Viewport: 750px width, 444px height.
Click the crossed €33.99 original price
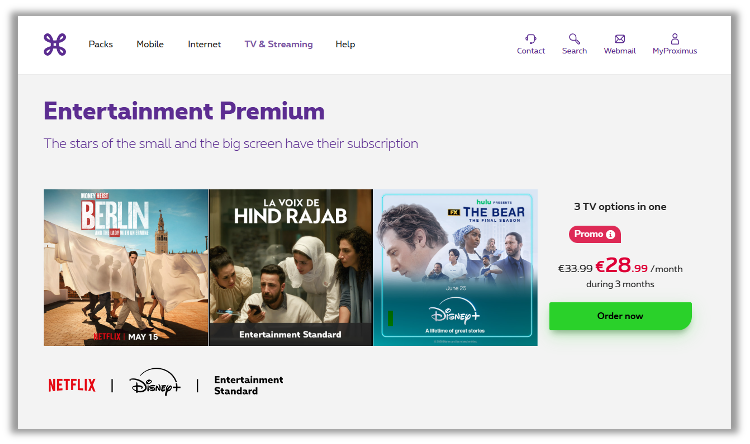click(x=575, y=268)
